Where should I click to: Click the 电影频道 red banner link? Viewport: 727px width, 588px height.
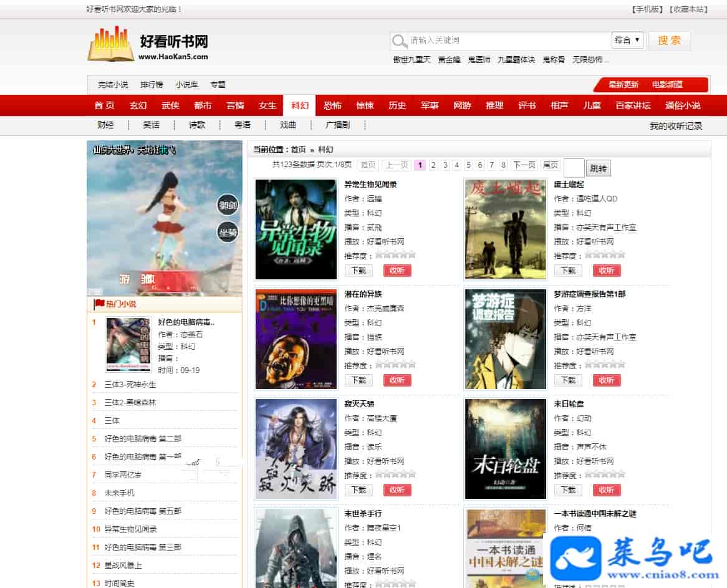pos(667,84)
